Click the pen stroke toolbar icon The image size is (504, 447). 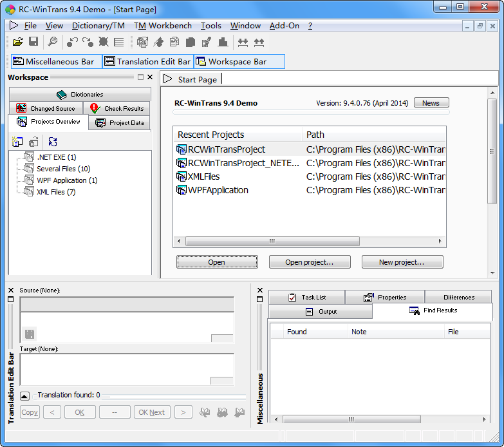pyautogui.click(x=158, y=42)
